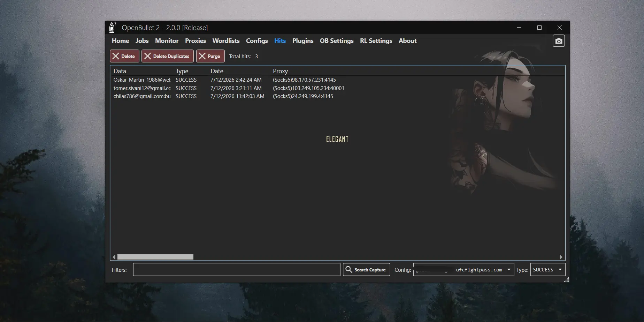Click the left scroll arrow of hits list
The height and width of the screenshot is (322, 644).
click(x=114, y=257)
